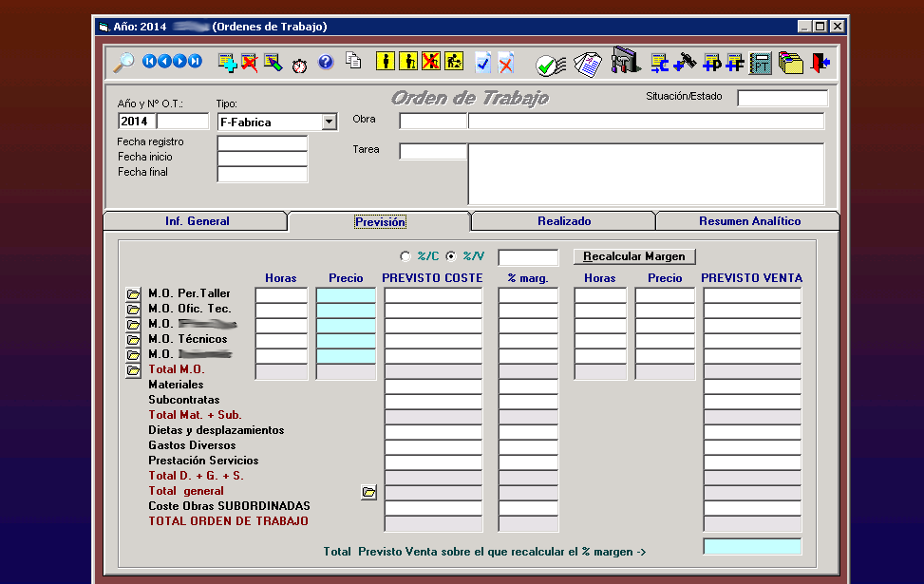This screenshot has width=924, height=584.
Task: Jump to the last record
Action: click(x=195, y=62)
